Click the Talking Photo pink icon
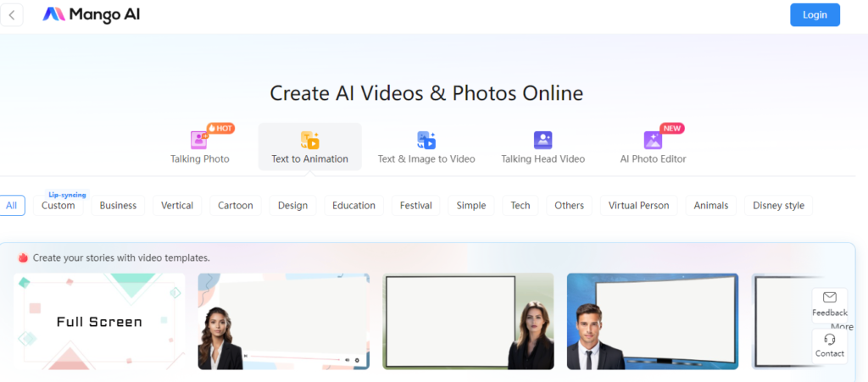This screenshot has width=868, height=382. coord(198,141)
